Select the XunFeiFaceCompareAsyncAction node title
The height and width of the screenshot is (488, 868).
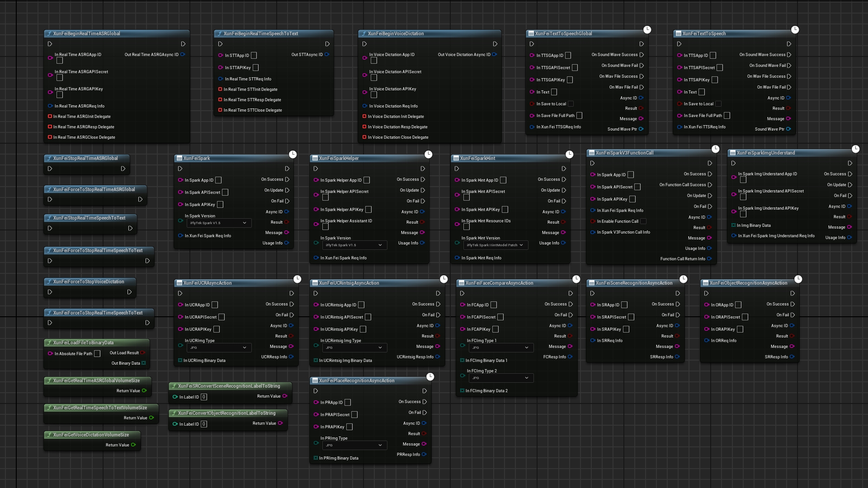[499, 283]
